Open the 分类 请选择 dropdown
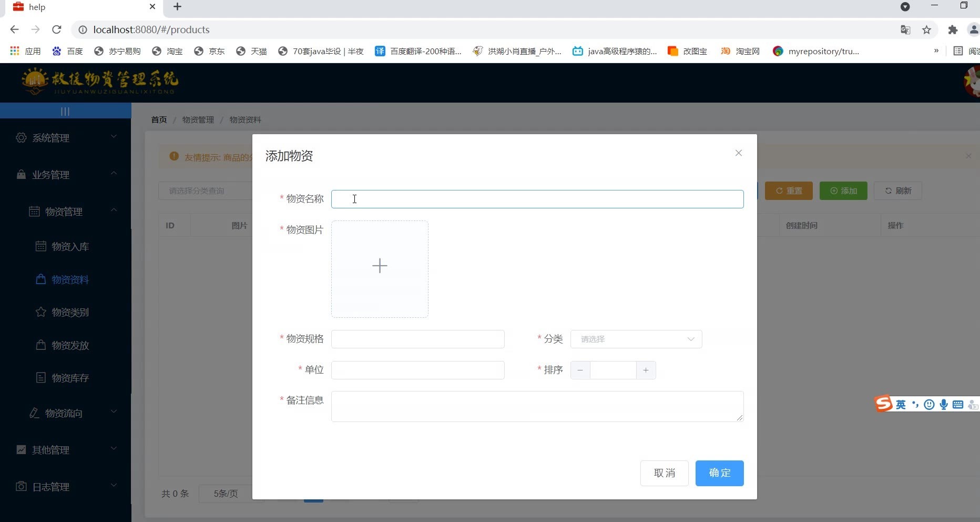This screenshot has height=522, width=980. point(636,339)
